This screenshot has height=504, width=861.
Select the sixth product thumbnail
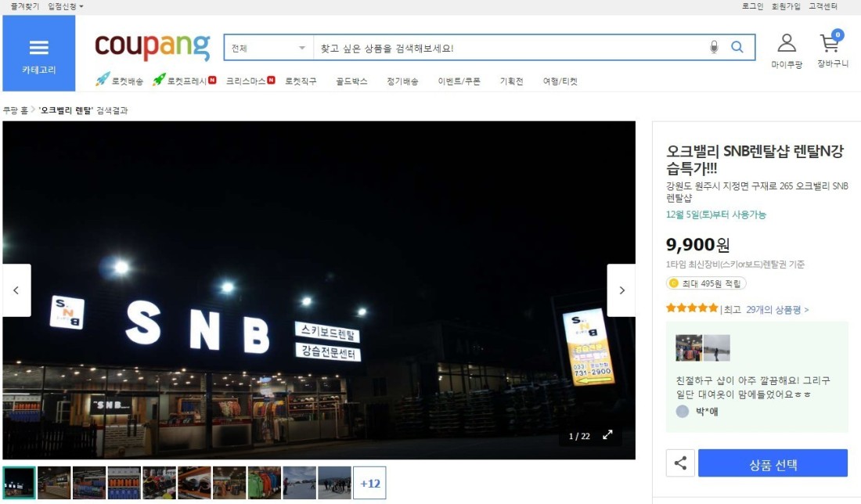coord(194,483)
